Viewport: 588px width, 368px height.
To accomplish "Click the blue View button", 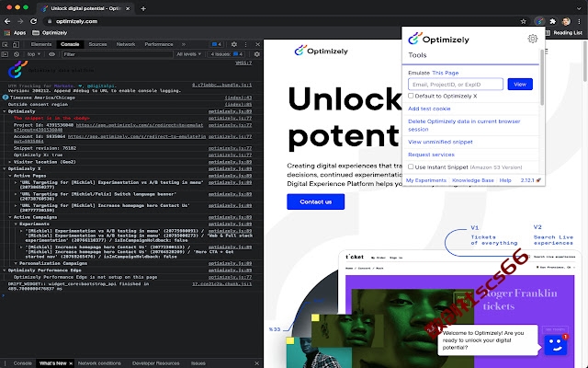I will click(520, 84).
